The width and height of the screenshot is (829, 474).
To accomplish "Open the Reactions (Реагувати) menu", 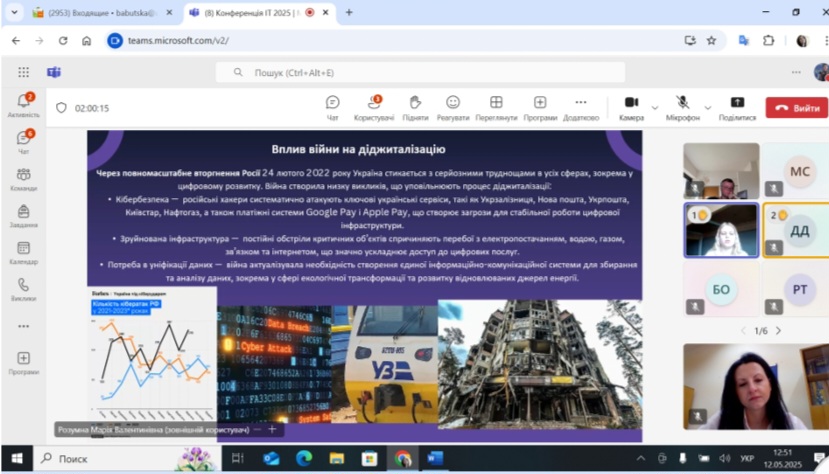I will [x=452, y=106].
